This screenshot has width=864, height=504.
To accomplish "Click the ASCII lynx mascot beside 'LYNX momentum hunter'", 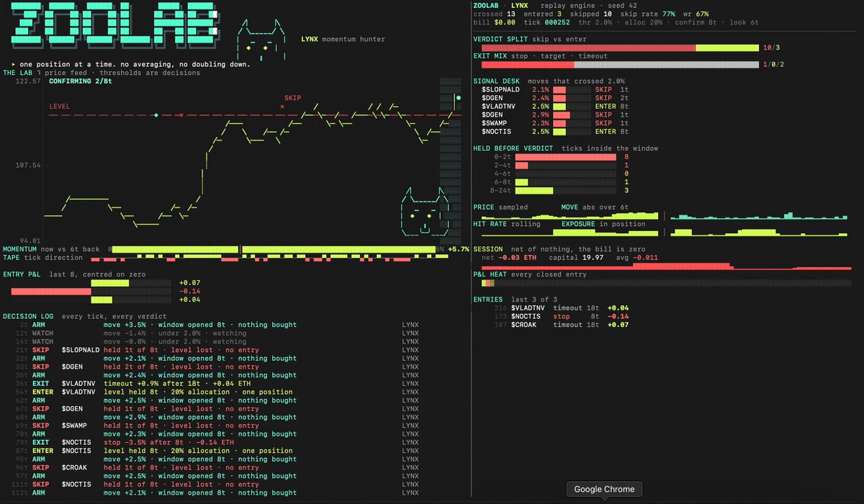I will (262, 40).
